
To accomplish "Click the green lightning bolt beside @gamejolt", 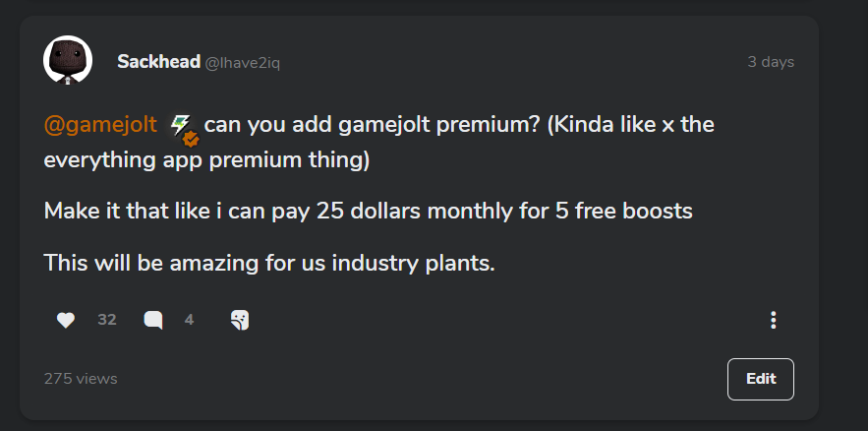I will [x=179, y=125].
